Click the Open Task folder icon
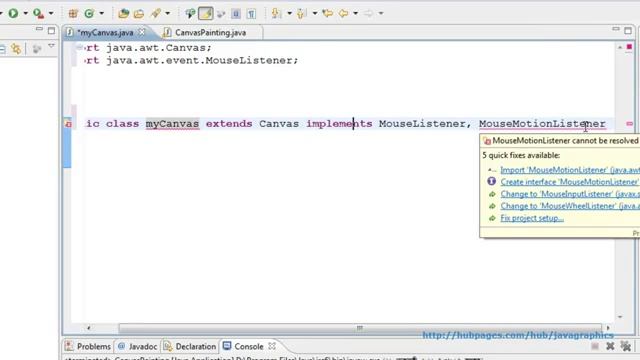This screenshot has width=640, height=360. coord(139,13)
